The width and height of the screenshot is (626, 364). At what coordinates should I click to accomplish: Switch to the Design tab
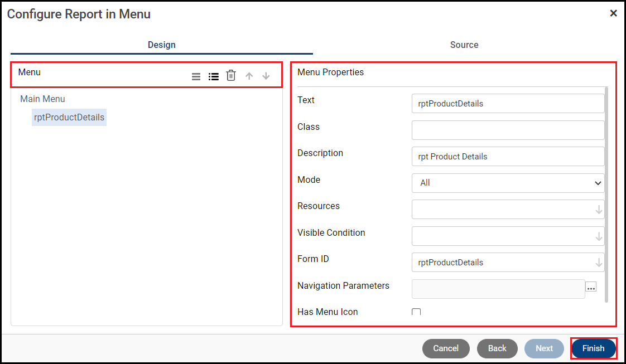point(162,45)
